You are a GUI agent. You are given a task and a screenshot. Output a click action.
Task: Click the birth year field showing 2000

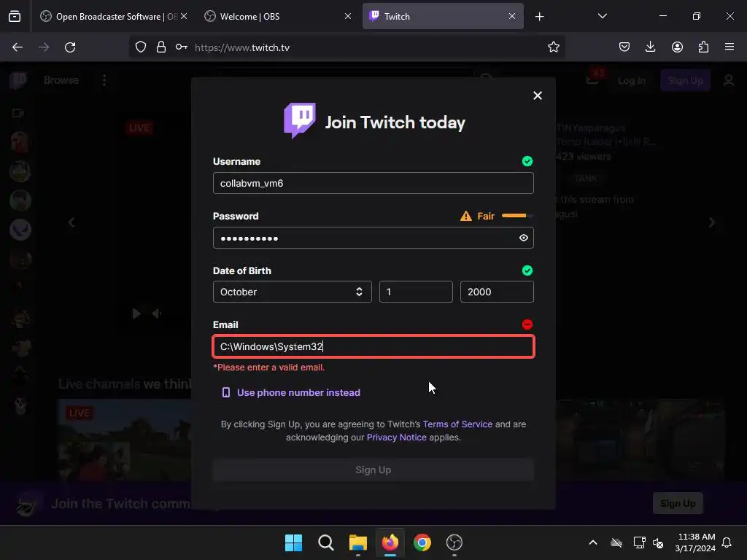coord(497,292)
